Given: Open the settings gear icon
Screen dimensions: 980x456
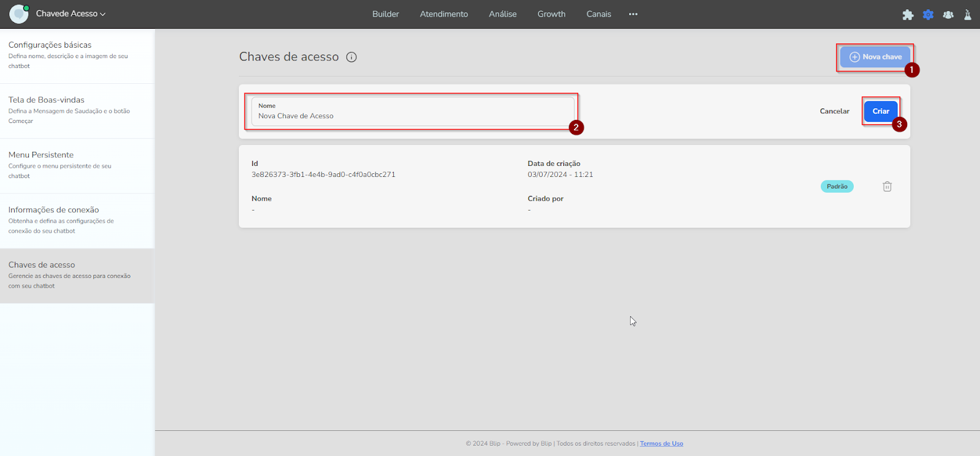Looking at the screenshot, I should tap(928, 15).
